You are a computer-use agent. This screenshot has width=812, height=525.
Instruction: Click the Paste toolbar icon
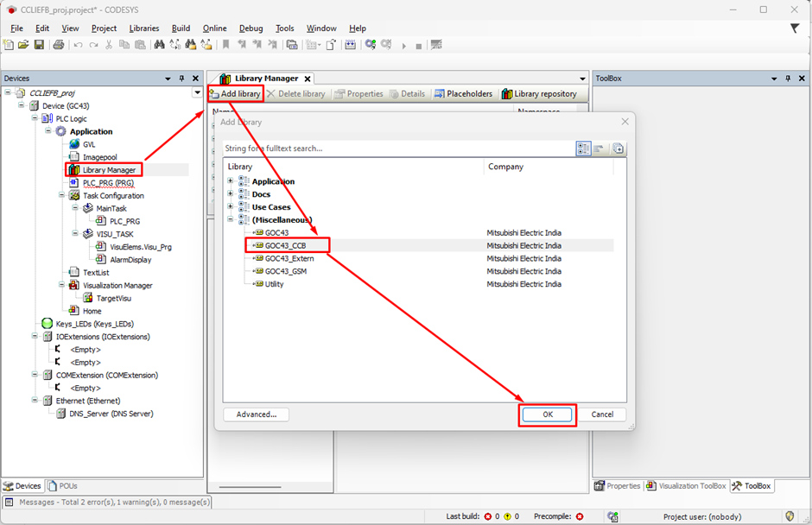pyautogui.click(x=140, y=45)
